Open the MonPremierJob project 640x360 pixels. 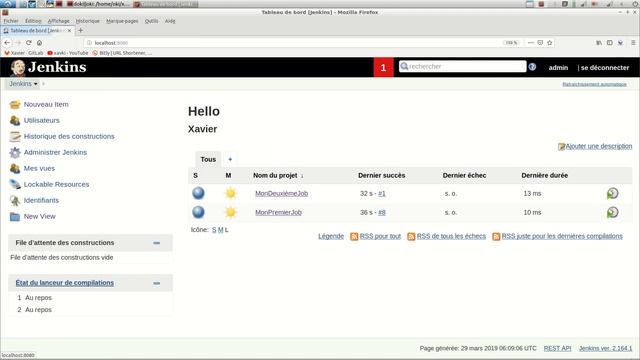click(278, 212)
